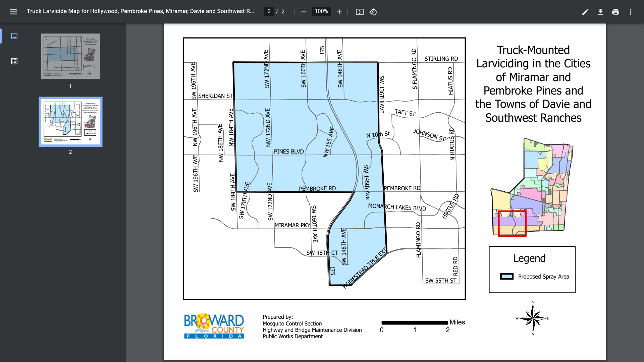Click the compass rose on the map

tap(533, 318)
